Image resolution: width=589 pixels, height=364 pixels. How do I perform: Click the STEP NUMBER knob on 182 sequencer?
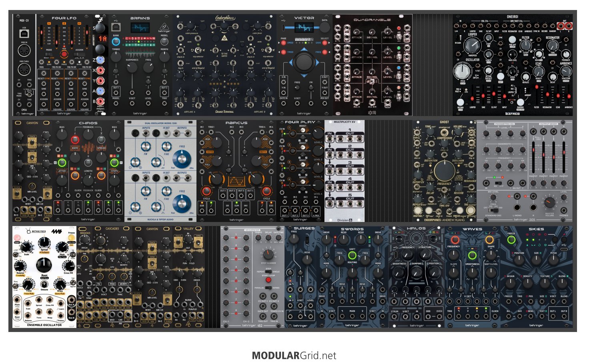tap(268, 254)
